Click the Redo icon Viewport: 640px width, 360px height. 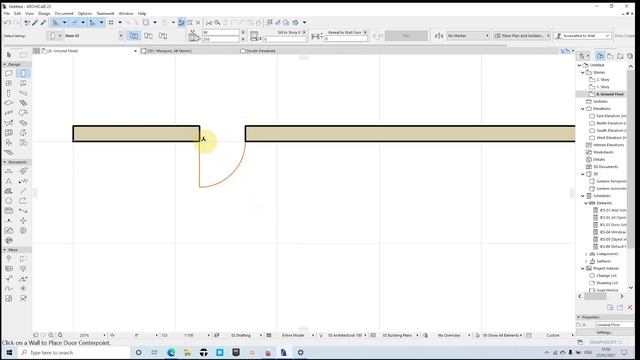pos(16,22)
